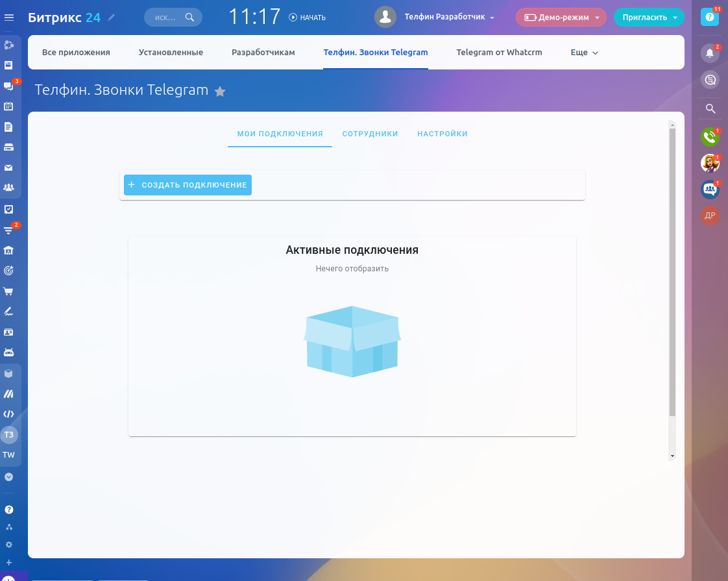
Task: Open CRM funnel icon with badge 2
Action: (9, 230)
